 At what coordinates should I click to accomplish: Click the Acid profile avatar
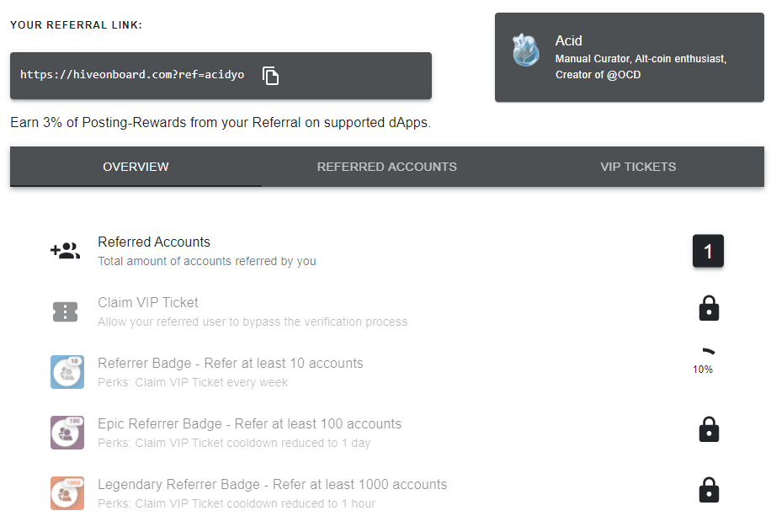pyautogui.click(x=525, y=50)
